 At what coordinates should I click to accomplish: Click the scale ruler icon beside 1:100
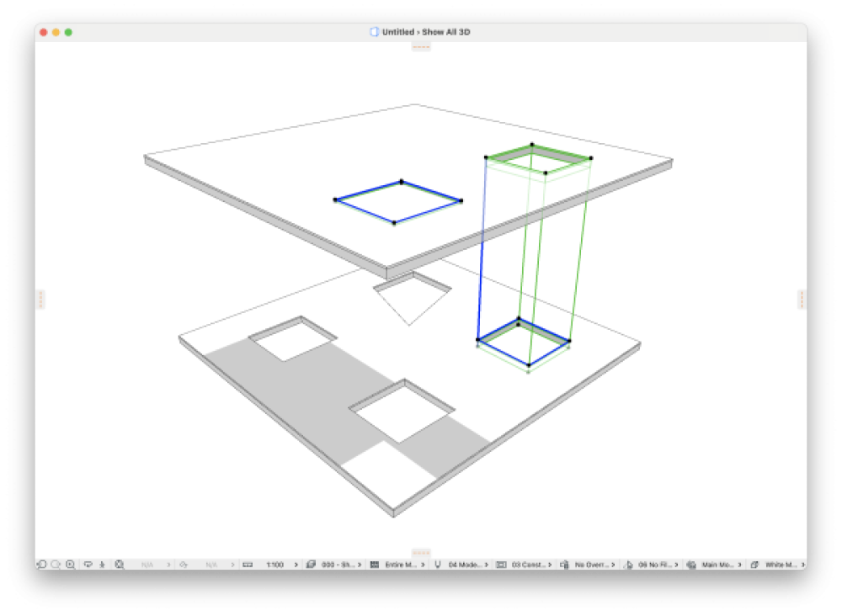[x=248, y=565]
